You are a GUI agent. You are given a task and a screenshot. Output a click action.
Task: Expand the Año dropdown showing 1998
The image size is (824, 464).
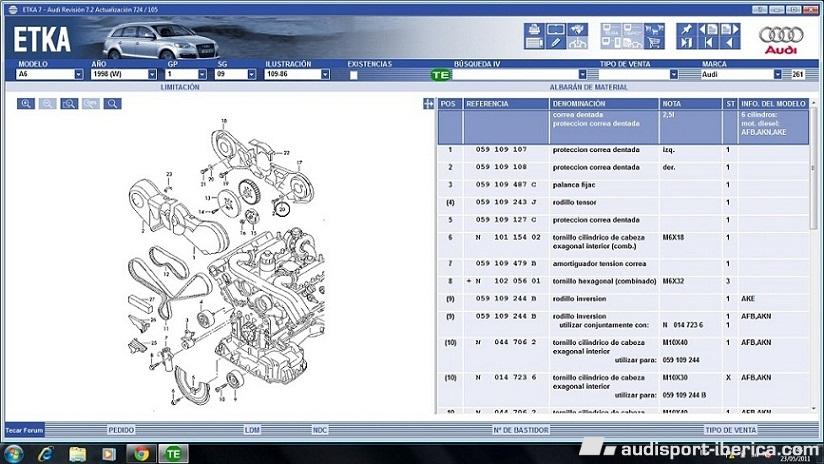[152, 74]
